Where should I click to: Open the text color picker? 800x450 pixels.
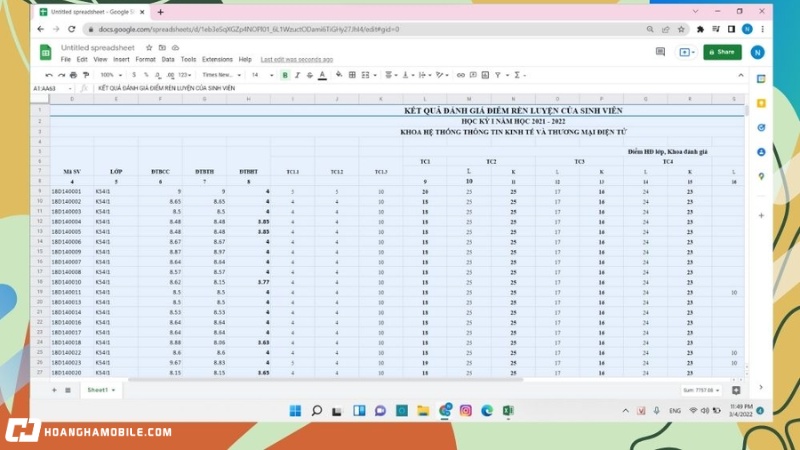click(x=322, y=75)
